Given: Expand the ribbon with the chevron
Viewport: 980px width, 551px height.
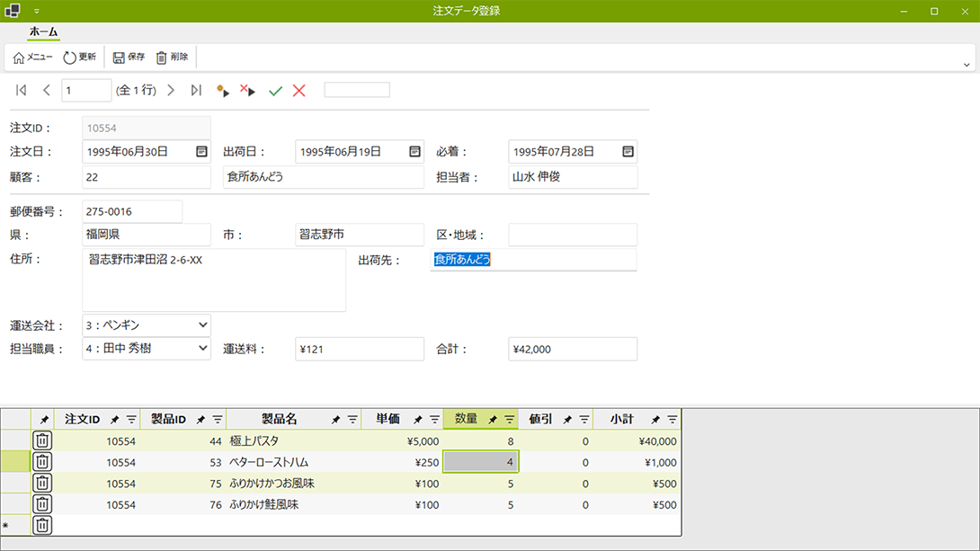Looking at the screenshot, I should (967, 65).
